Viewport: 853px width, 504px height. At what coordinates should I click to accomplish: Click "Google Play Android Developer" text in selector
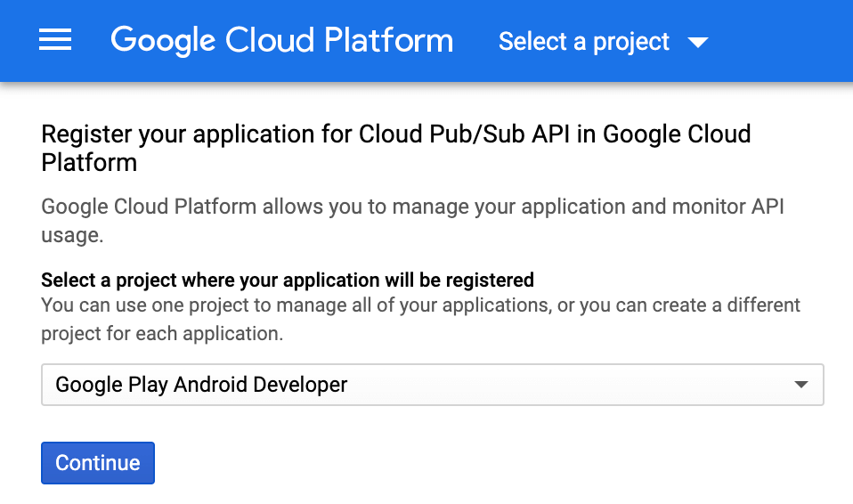pos(201,385)
